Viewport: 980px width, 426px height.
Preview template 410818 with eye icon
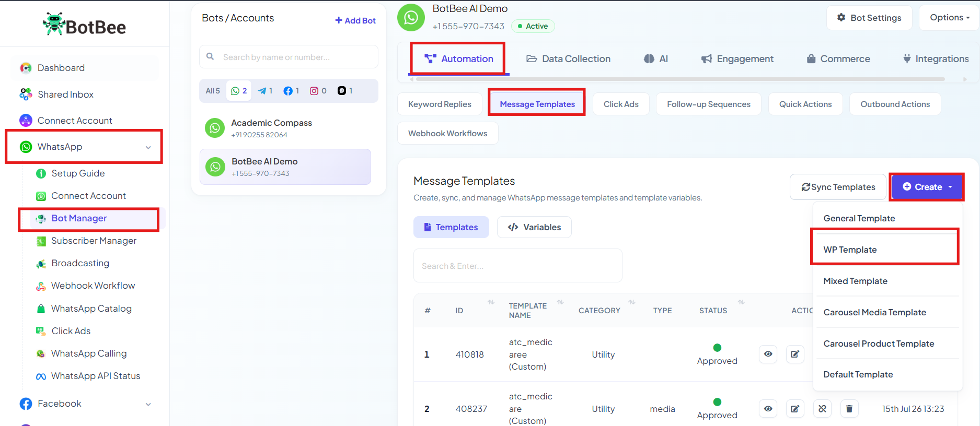[x=768, y=354]
